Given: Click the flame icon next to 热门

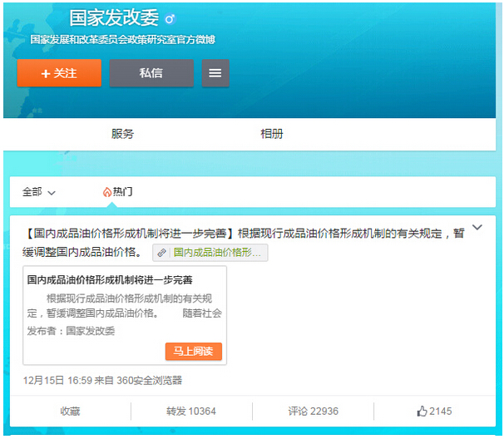Looking at the screenshot, I should [x=106, y=192].
